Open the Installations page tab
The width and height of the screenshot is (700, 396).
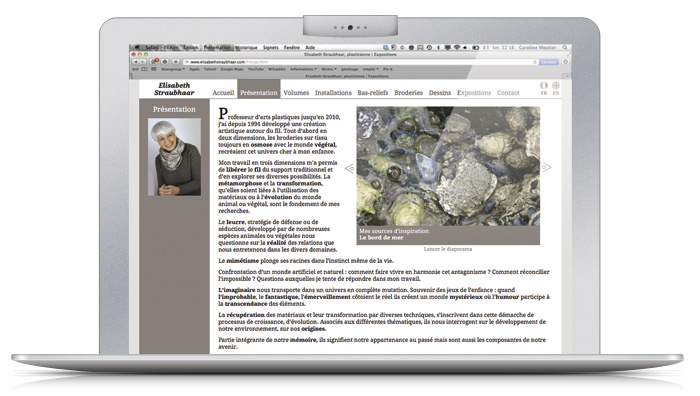(333, 93)
